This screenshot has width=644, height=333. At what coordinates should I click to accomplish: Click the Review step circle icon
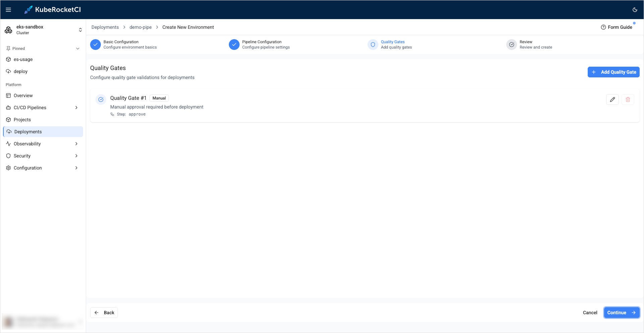click(512, 45)
